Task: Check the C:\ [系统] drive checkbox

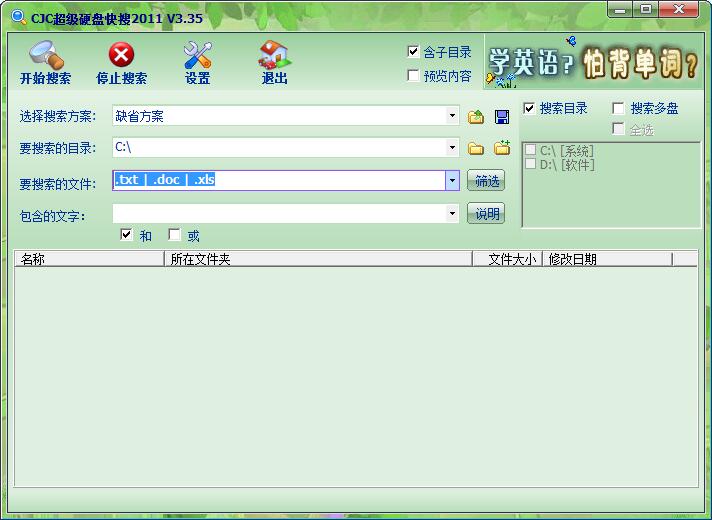Action: (530, 150)
